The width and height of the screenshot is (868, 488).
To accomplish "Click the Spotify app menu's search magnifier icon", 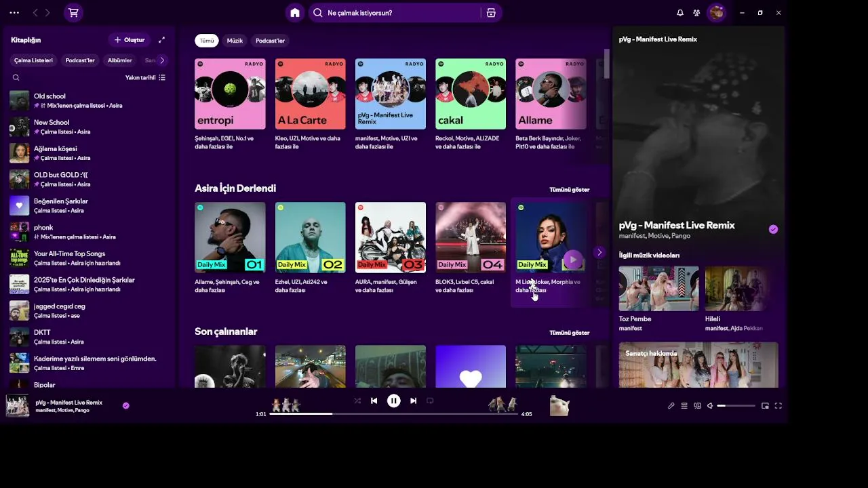I will 317,13.
